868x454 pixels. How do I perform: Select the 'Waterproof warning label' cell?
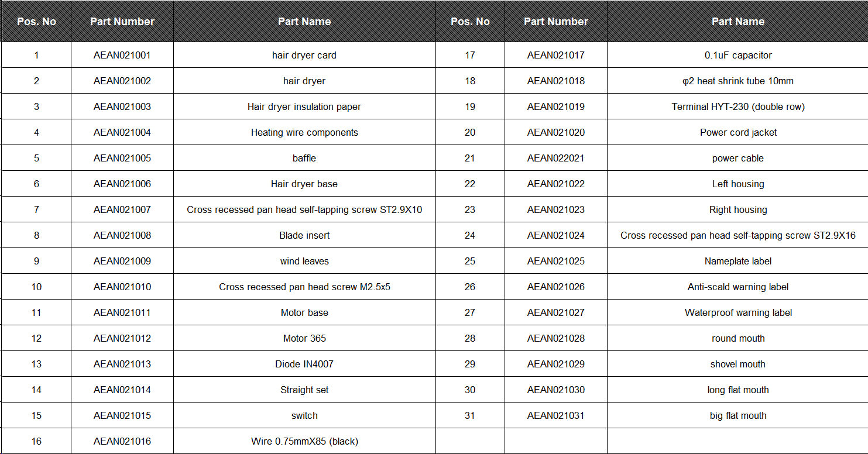point(737,312)
